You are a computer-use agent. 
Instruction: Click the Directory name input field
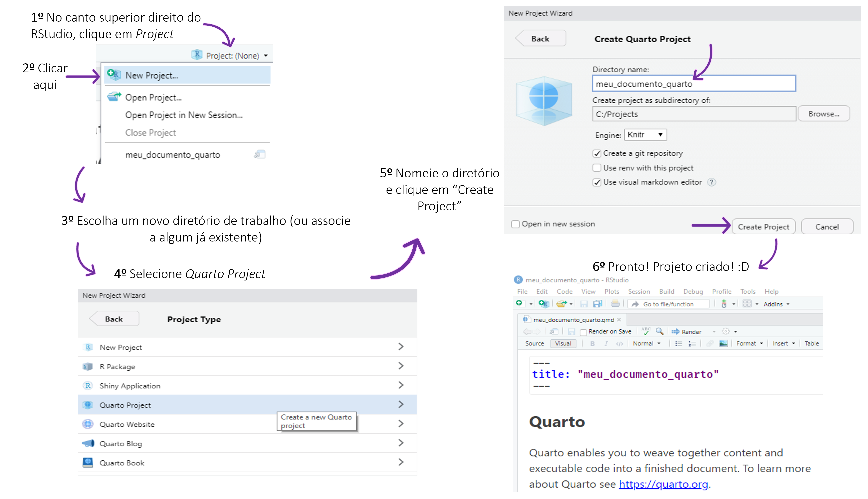(694, 84)
